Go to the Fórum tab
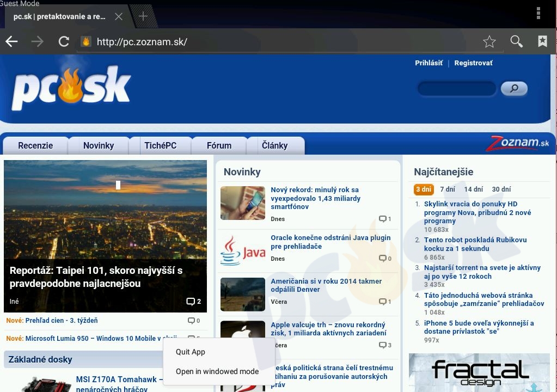Screen dimensions: 557x392 point(219,145)
